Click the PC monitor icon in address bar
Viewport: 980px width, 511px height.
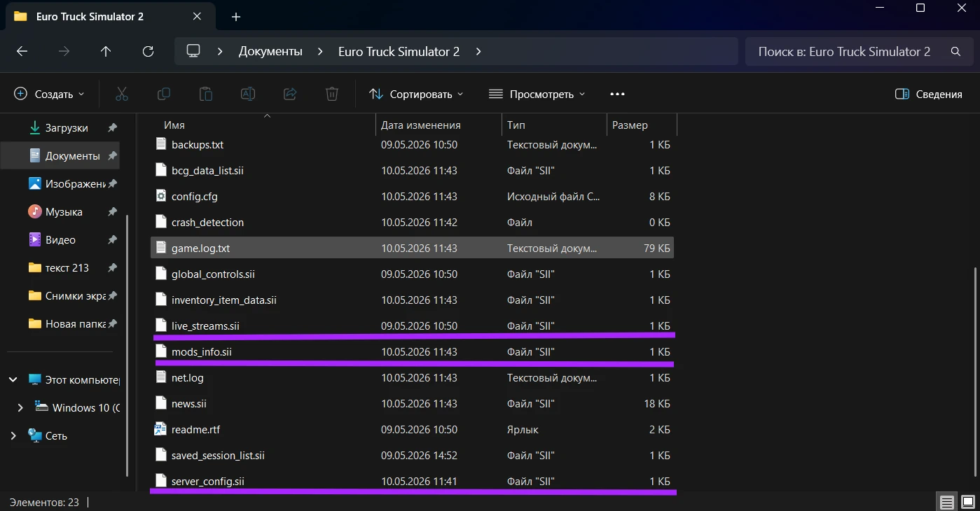click(193, 51)
